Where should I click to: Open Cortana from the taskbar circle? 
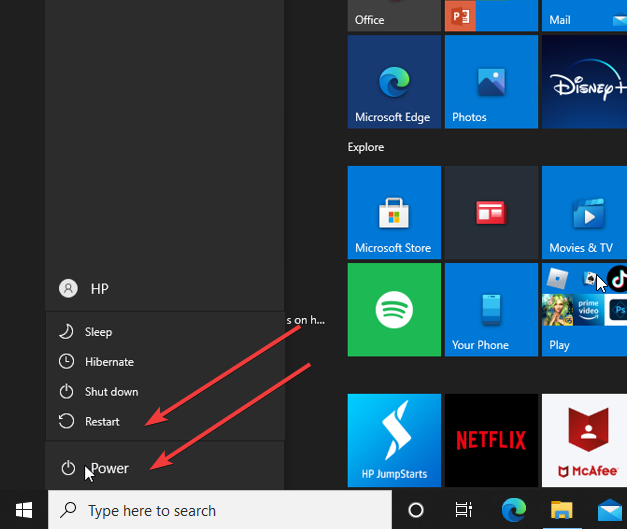click(415, 510)
